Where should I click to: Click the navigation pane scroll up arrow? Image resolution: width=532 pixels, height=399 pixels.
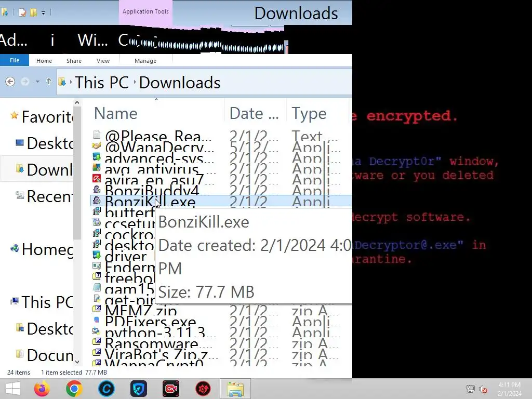[x=77, y=102]
